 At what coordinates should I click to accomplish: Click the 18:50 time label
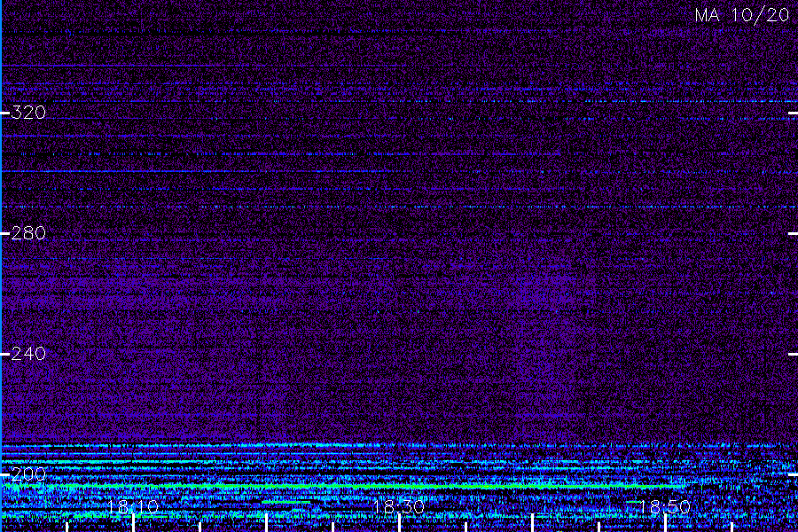665,506
